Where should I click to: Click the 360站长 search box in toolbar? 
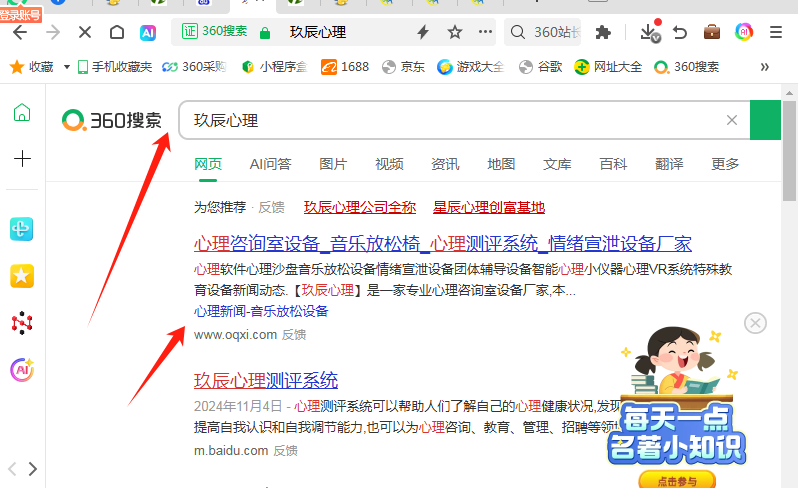coord(543,32)
